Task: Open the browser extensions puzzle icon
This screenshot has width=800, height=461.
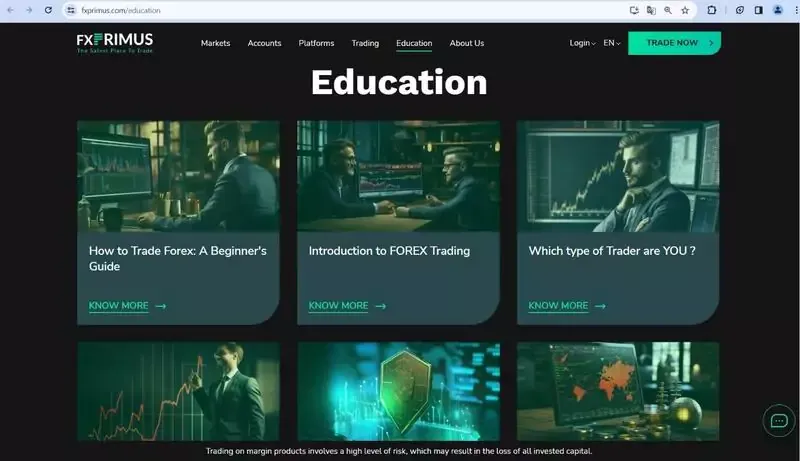Action: 711,10
